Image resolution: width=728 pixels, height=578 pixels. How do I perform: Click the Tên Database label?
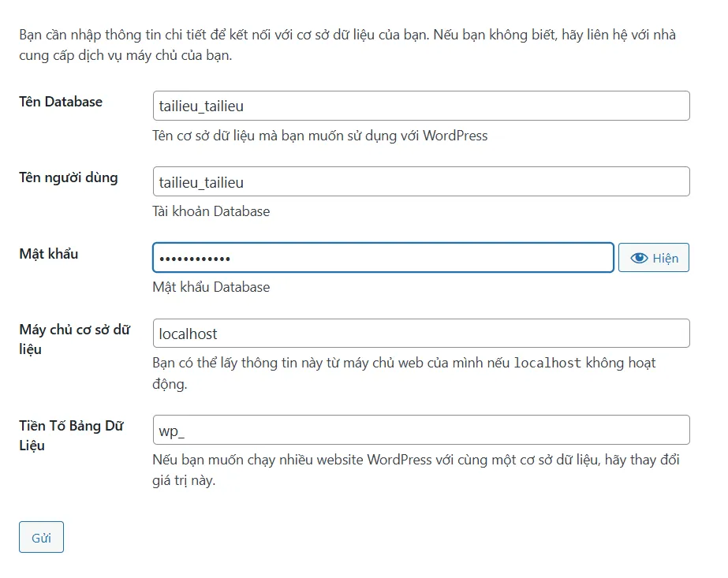click(x=61, y=102)
